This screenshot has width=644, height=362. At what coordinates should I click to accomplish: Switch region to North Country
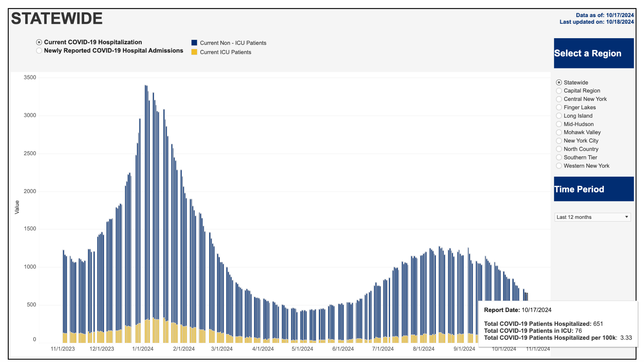click(559, 149)
